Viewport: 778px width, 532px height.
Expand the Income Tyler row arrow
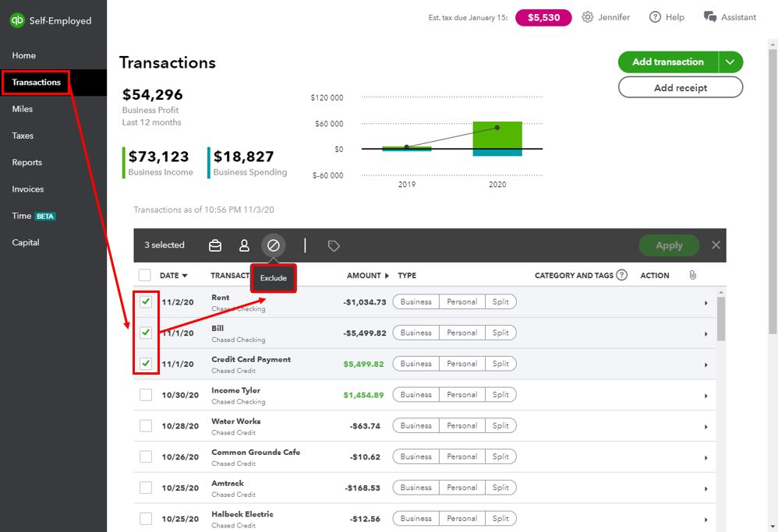tap(706, 396)
